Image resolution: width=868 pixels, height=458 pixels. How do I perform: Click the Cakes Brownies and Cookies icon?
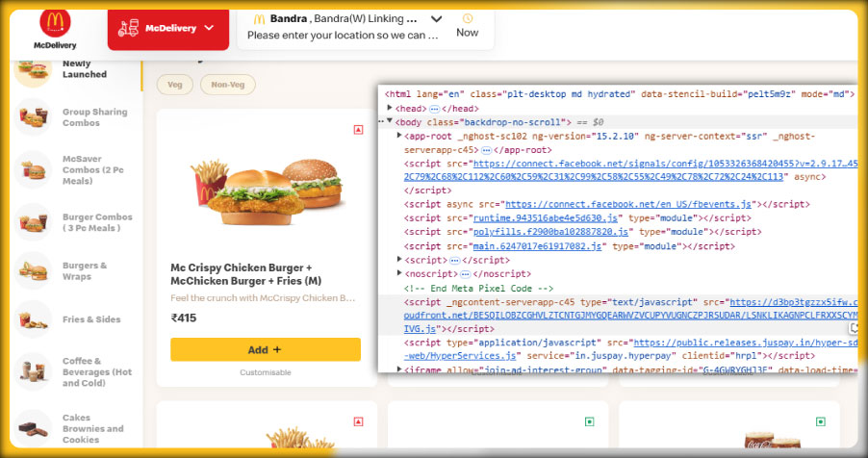coord(34,427)
